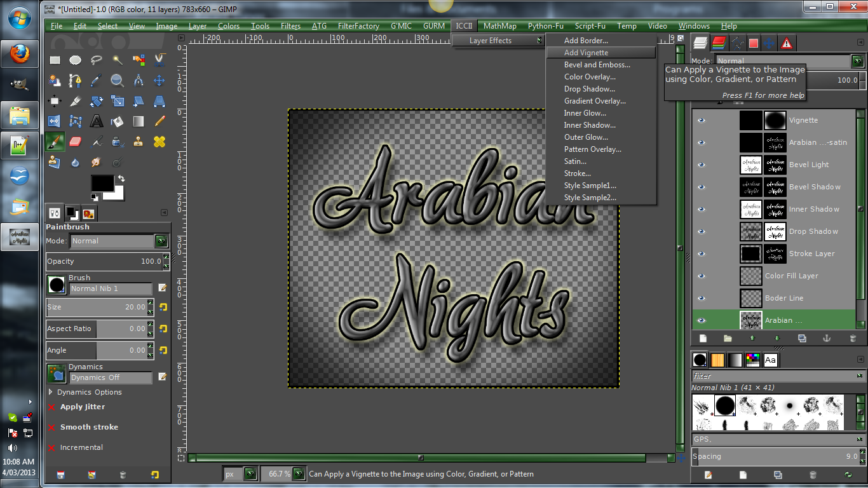
Task: Select the Text tool
Action: tap(97, 121)
